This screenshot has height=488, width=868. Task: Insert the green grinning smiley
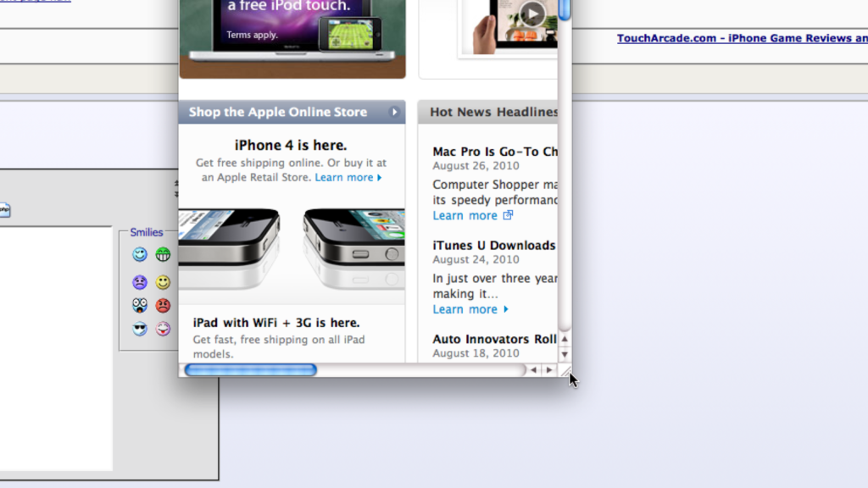click(163, 254)
